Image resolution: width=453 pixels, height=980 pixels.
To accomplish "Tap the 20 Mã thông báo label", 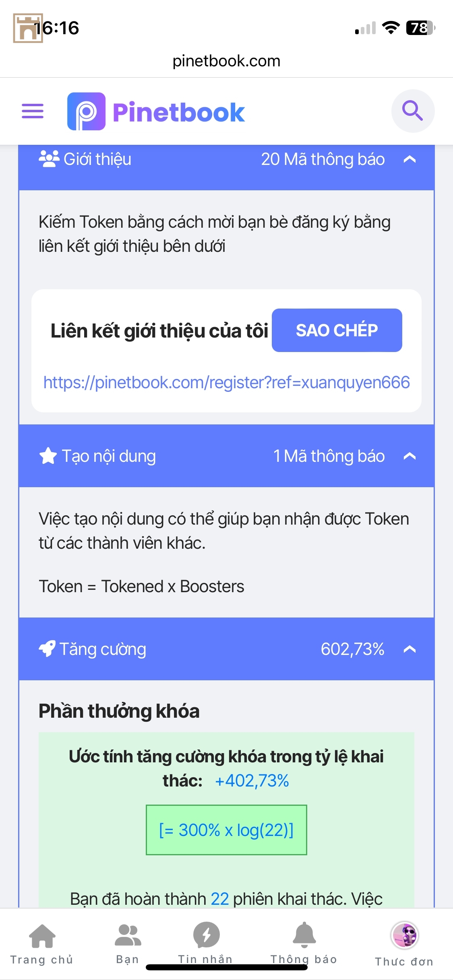I will [323, 159].
